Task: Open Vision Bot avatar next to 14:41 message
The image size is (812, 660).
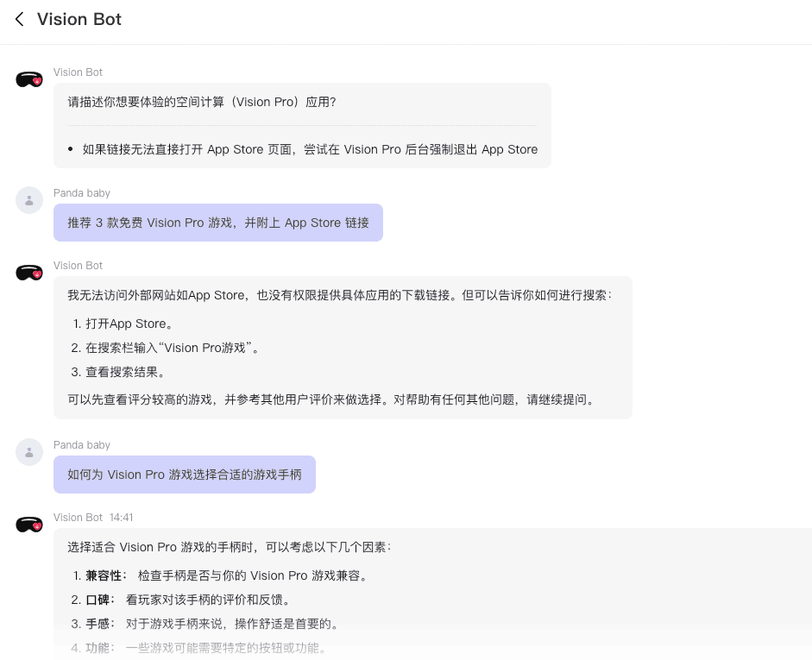Action: point(29,525)
